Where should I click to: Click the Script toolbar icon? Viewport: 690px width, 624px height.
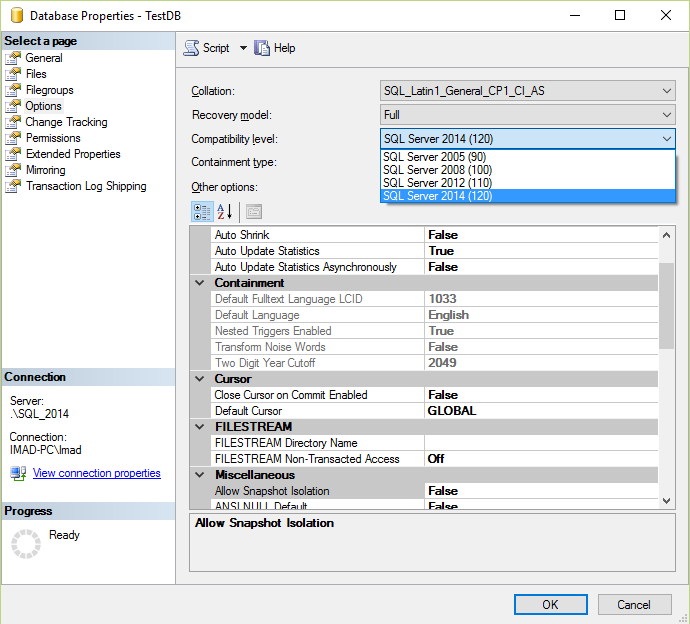coord(191,48)
